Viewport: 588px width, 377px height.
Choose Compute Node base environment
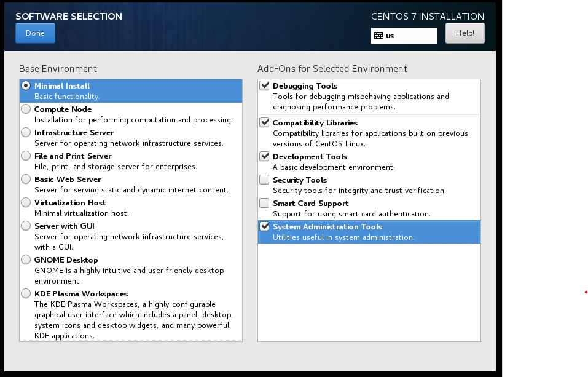pos(26,109)
